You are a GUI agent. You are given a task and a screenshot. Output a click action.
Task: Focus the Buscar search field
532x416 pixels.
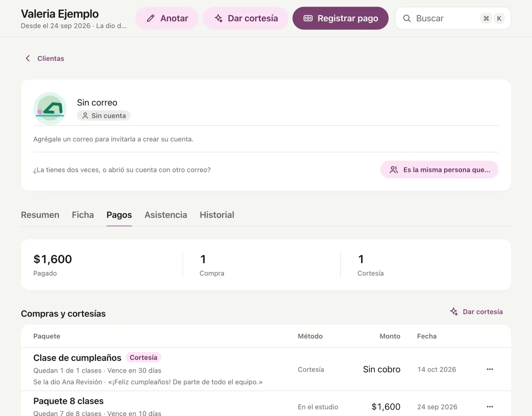click(x=453, y=18)
